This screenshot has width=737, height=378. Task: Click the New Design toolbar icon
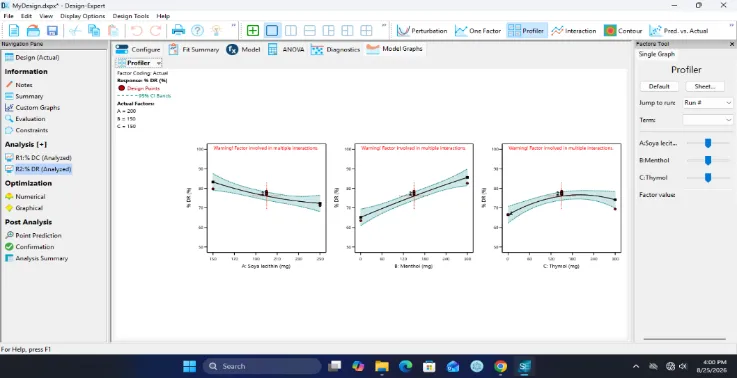[x=14, y=31]
